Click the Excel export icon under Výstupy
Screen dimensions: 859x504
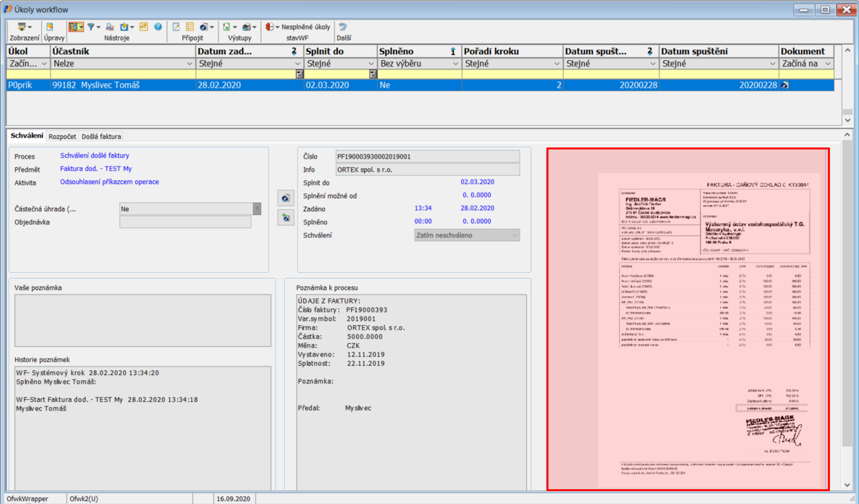(x=226, y=27)
